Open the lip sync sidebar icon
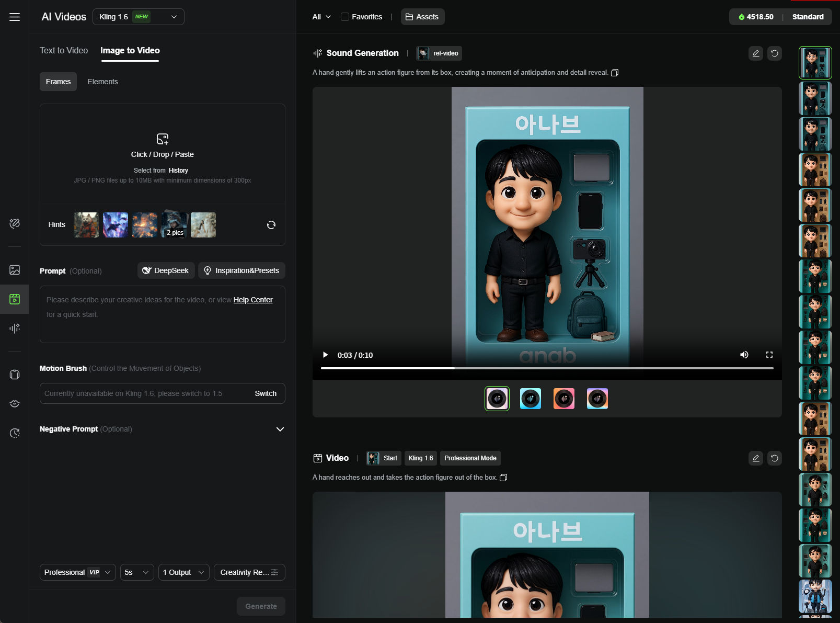Screen dimensions: 840x623 15,404
